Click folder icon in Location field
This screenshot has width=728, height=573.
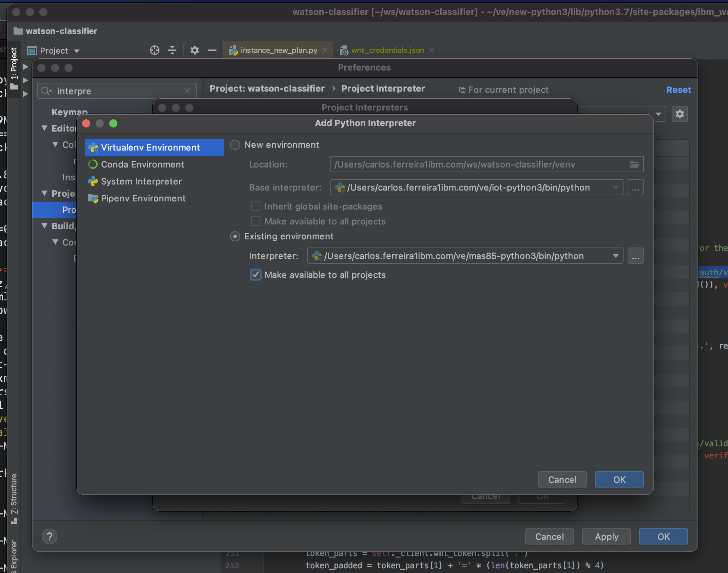(634, 164)
